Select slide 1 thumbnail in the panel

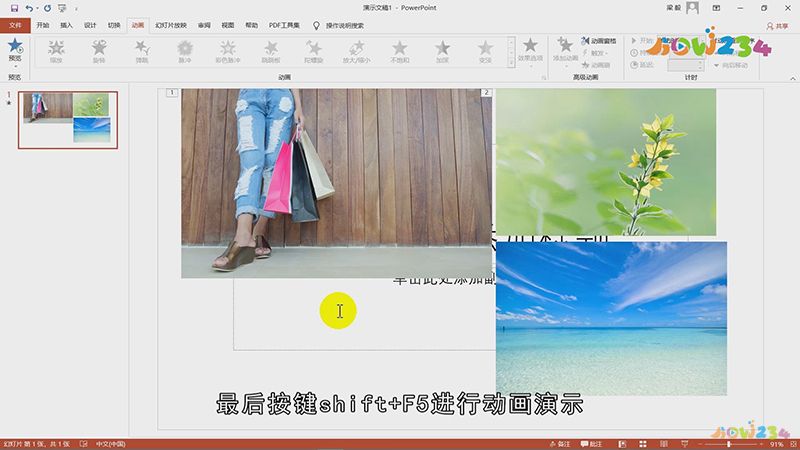point(68,120)
